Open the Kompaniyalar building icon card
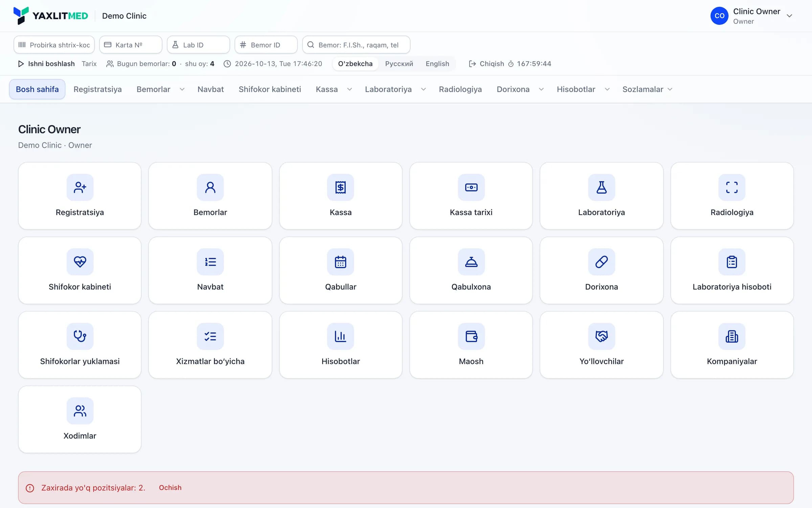812x508 pixels. tap(732, 336)
